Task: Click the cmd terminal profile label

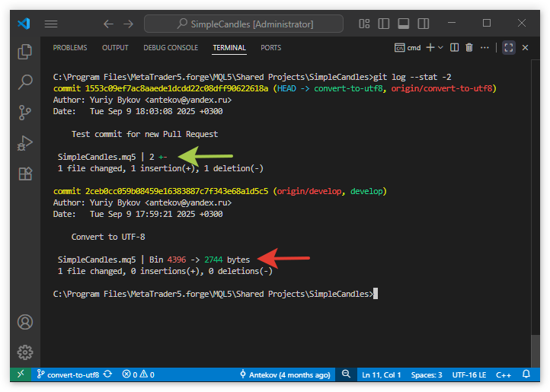Action: tap(408, 48)
